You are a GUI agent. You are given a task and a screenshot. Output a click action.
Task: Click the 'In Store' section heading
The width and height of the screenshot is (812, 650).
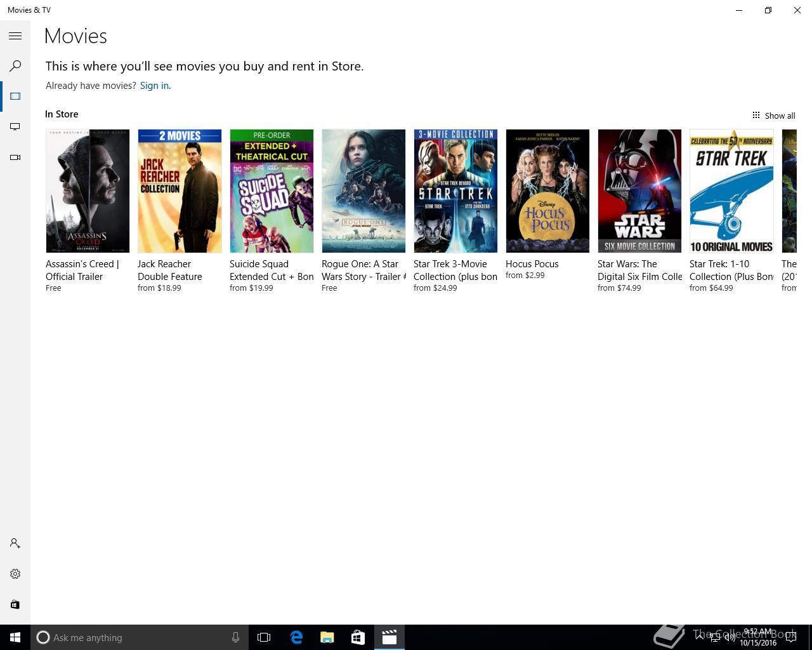click(62, 114)
